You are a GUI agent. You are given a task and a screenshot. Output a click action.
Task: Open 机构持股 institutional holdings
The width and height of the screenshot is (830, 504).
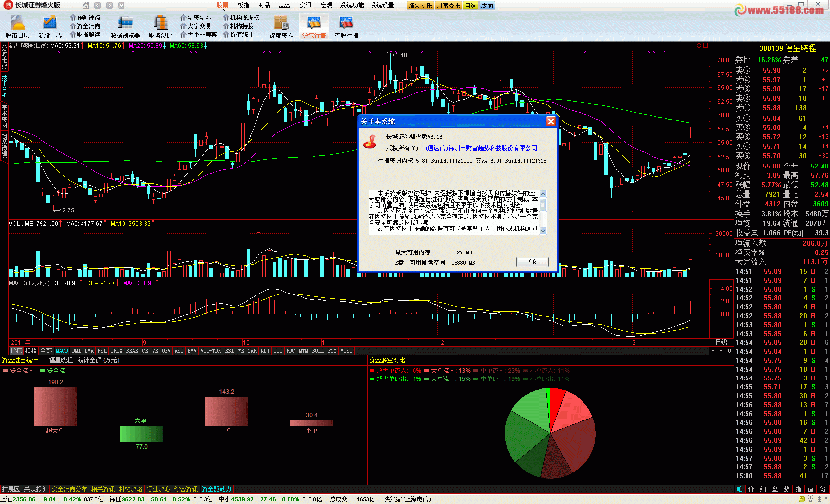(x=238, y=26)
